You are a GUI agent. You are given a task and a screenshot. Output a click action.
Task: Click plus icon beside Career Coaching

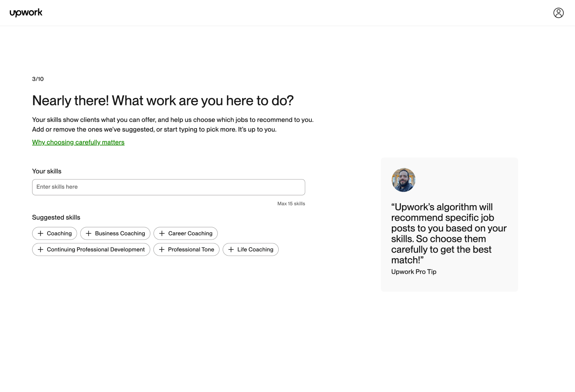point(162,233)
